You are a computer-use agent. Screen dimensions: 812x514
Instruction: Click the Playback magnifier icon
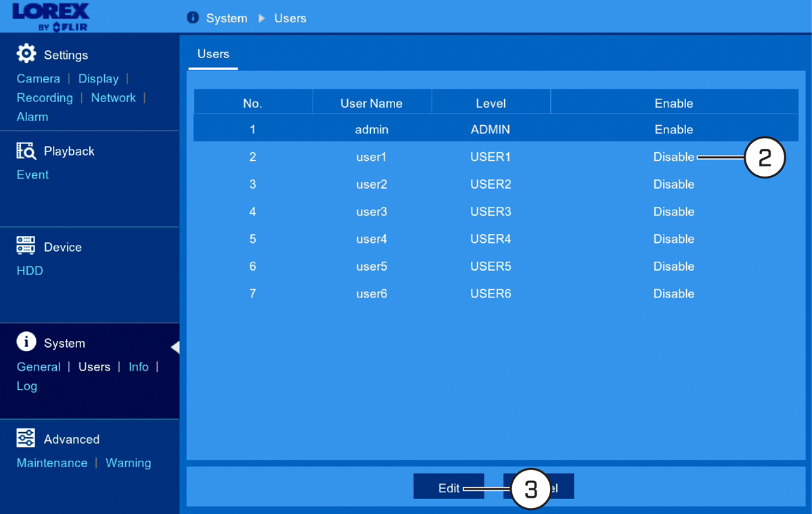point(26,150)
